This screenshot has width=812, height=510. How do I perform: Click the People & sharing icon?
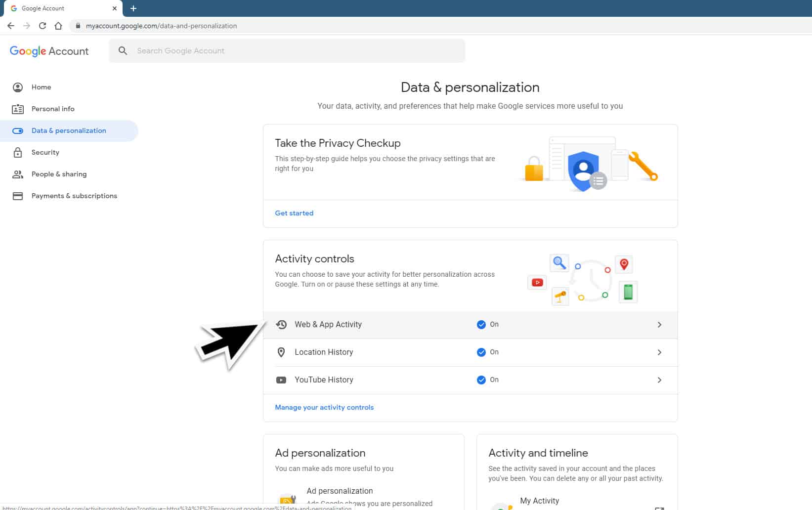18,174
